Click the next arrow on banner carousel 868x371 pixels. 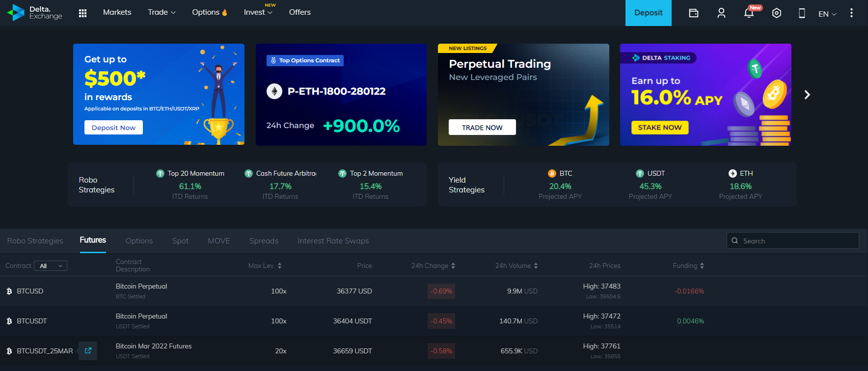click(x=807, y=95)
